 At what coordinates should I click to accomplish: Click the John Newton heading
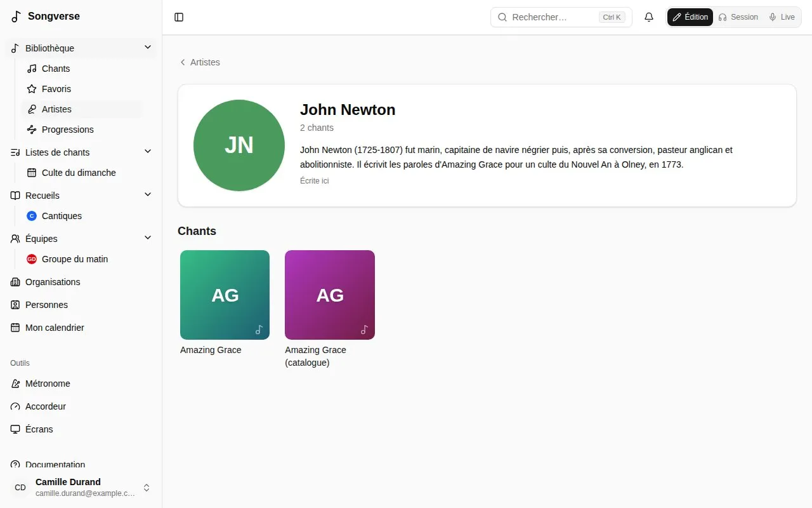[x=348, y=110]
